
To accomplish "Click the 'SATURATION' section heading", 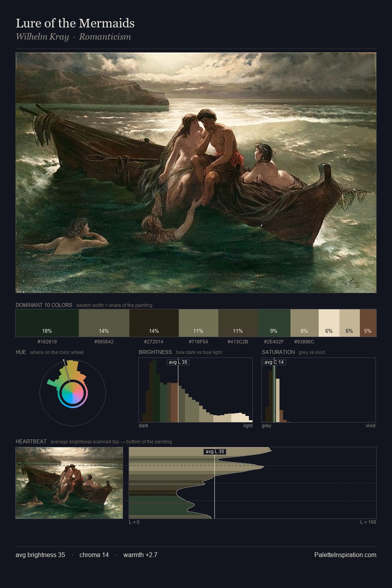I will pos(278,352).
